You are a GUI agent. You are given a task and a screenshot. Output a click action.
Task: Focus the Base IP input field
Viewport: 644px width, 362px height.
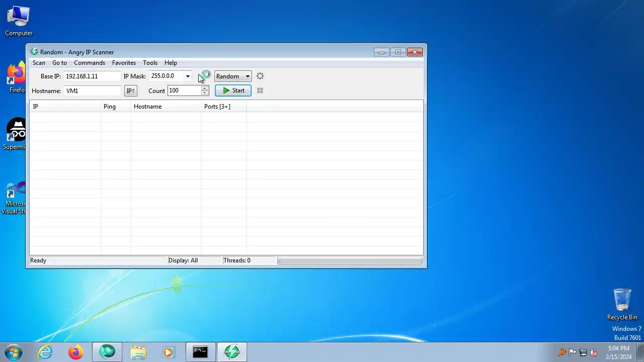click(x=93, y=76)
